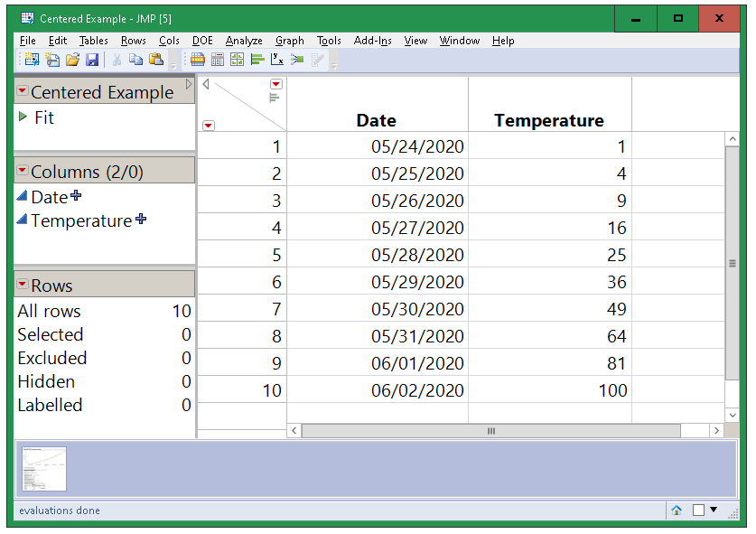
Task: Open the second toolbar's overflow options arrow
Action: [334, 66]
